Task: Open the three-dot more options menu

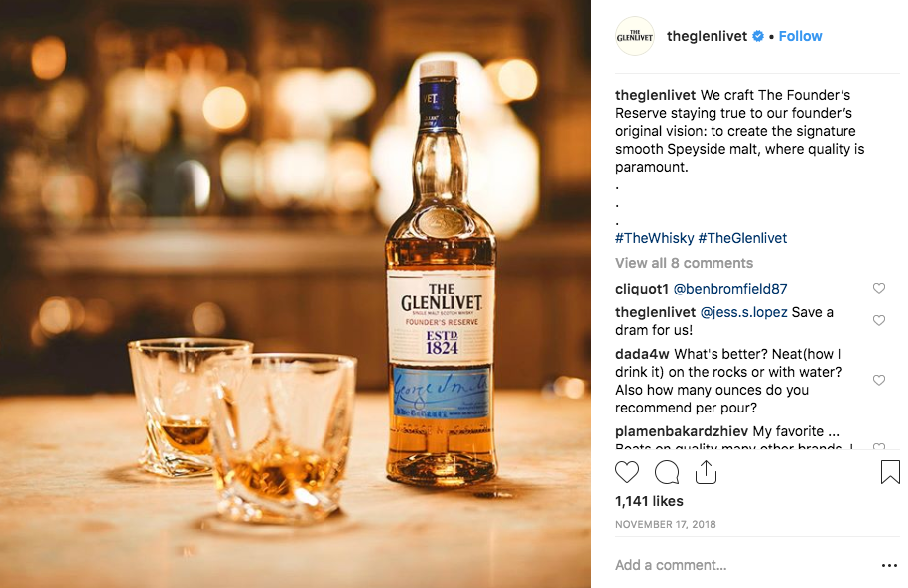Action: [889, 565]
